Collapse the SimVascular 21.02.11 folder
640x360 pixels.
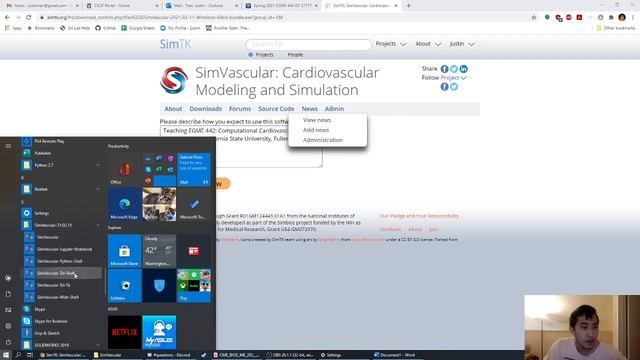coord(98,225)
